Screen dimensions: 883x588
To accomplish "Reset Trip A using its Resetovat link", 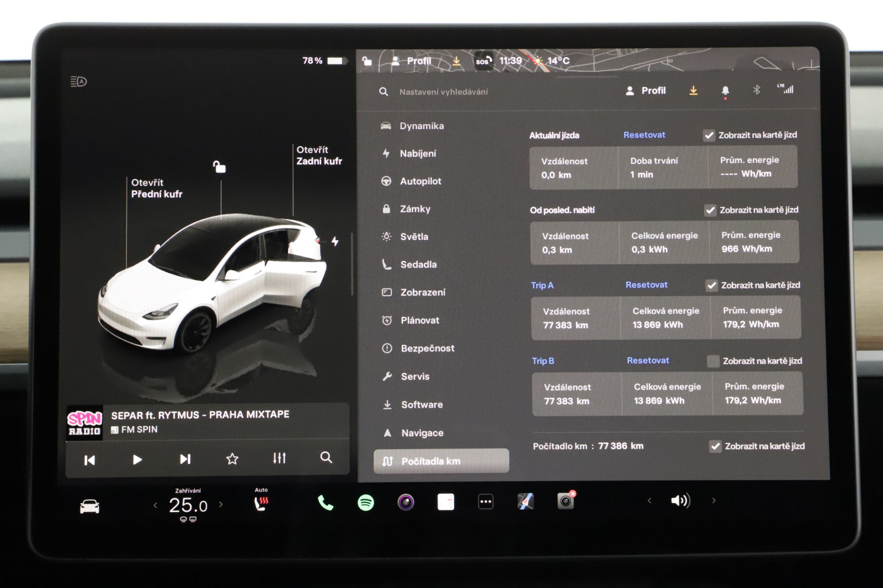I will 646,285.
